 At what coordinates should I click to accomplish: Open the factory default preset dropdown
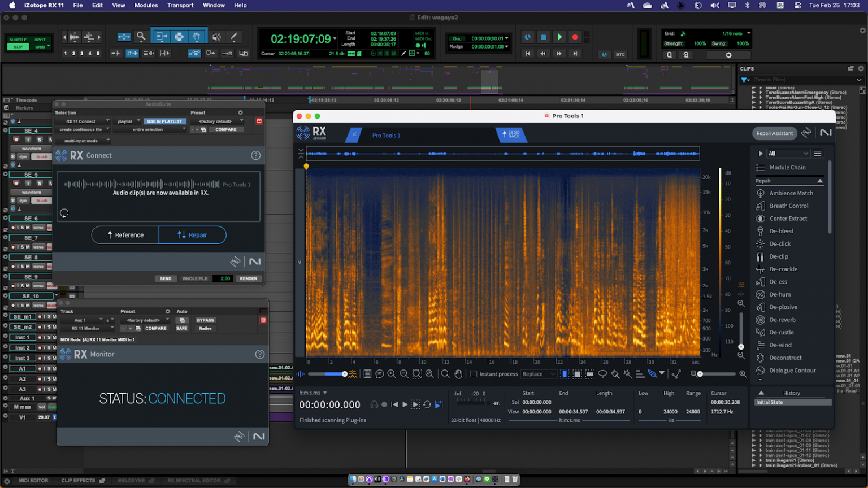(x=218, y=121)
